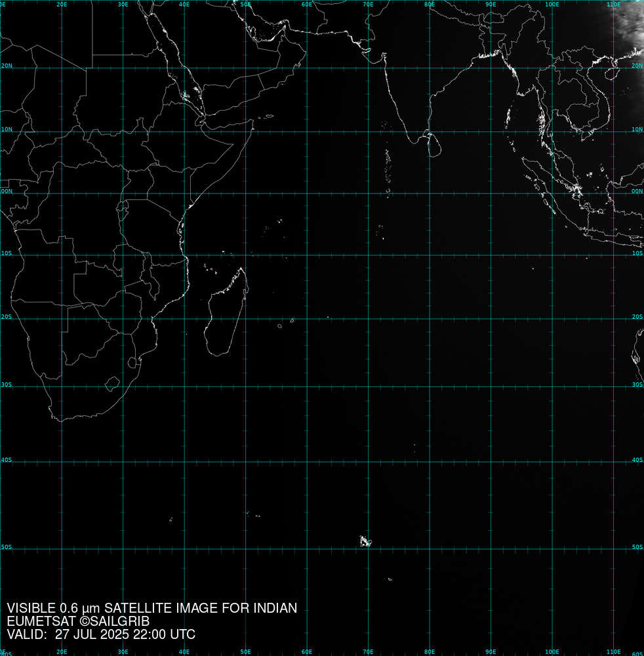
Task: Click the bottom 100E longitude label
Action: (x=552, y=652)
